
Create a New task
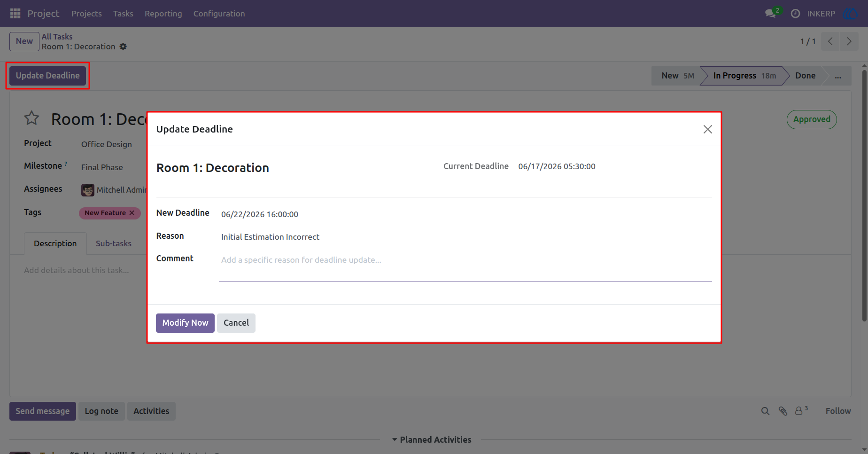pyautogui.click(x=24, y=41)
